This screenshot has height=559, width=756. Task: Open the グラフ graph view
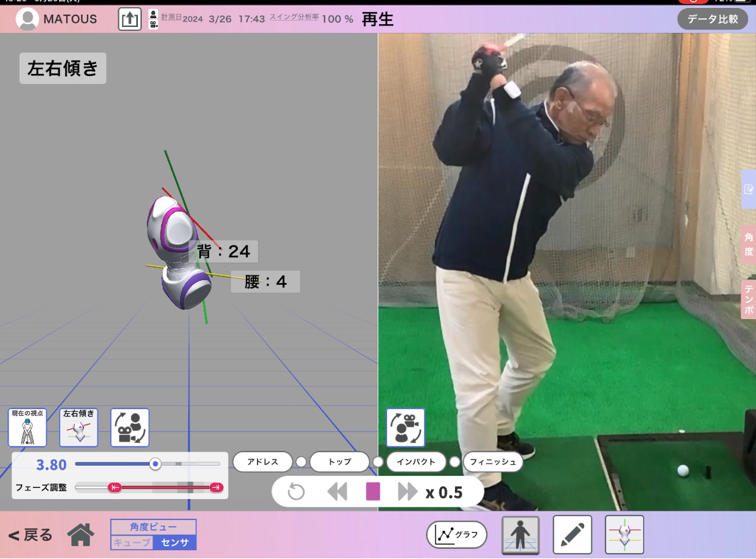[456, 534]
